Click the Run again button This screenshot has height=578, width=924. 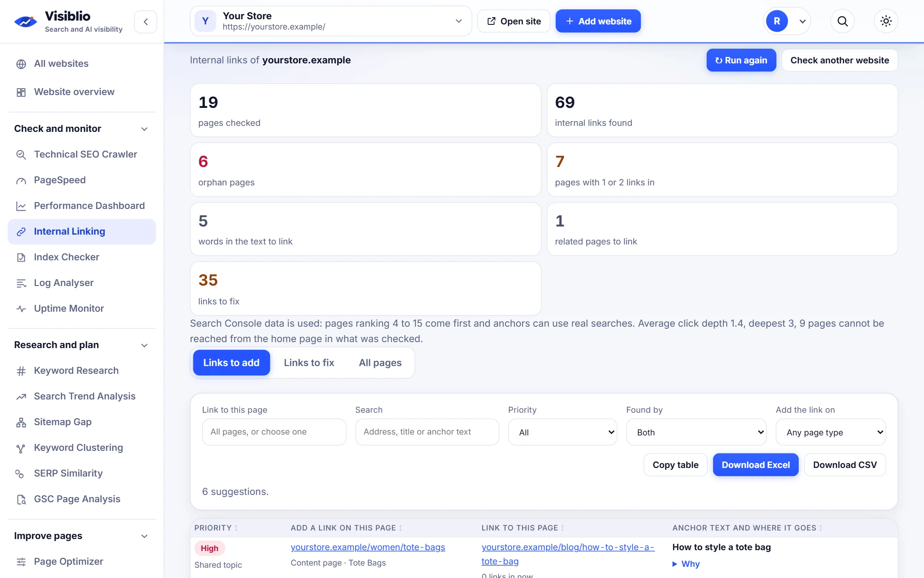click(x=741, y=60)
